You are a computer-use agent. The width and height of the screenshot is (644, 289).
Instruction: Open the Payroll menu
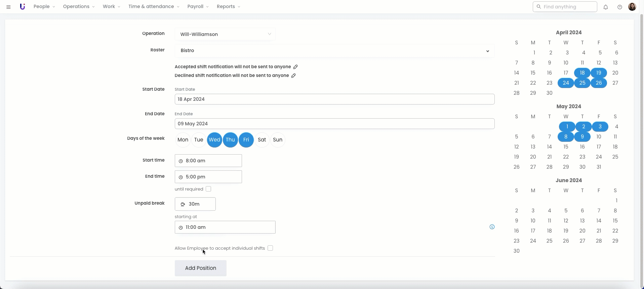coord(198,7)
